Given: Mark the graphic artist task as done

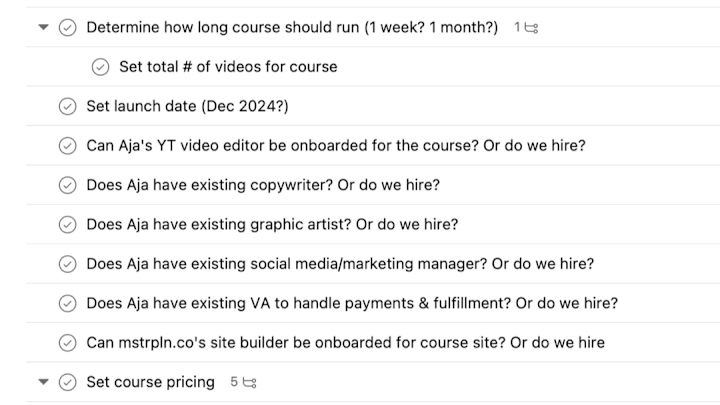Looking at the screenshot, I should 68,225.
